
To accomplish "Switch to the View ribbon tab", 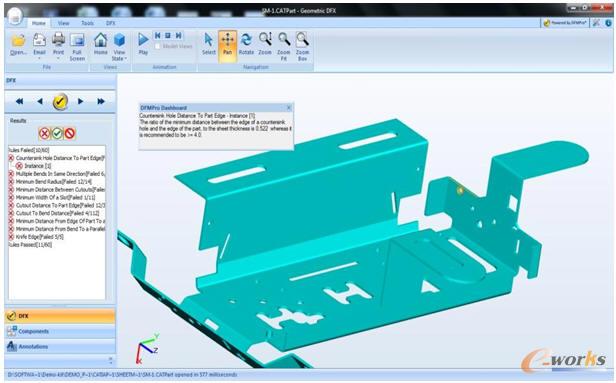I will tap(64, 23).
